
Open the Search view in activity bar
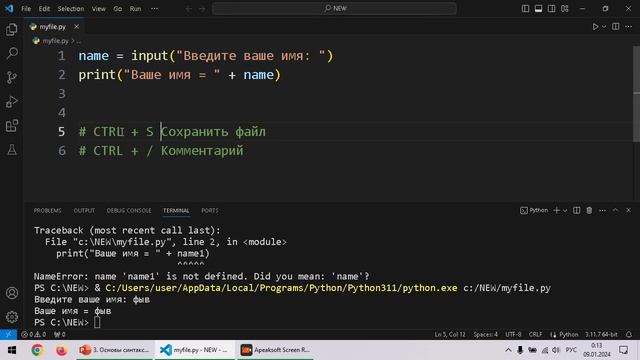[x=12, y=53]
